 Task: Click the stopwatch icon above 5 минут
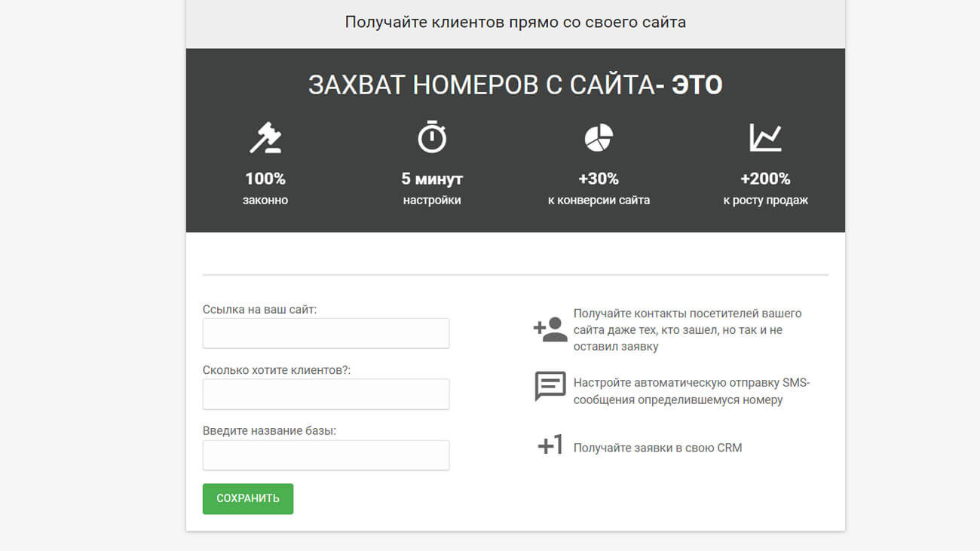click(432, 138)
